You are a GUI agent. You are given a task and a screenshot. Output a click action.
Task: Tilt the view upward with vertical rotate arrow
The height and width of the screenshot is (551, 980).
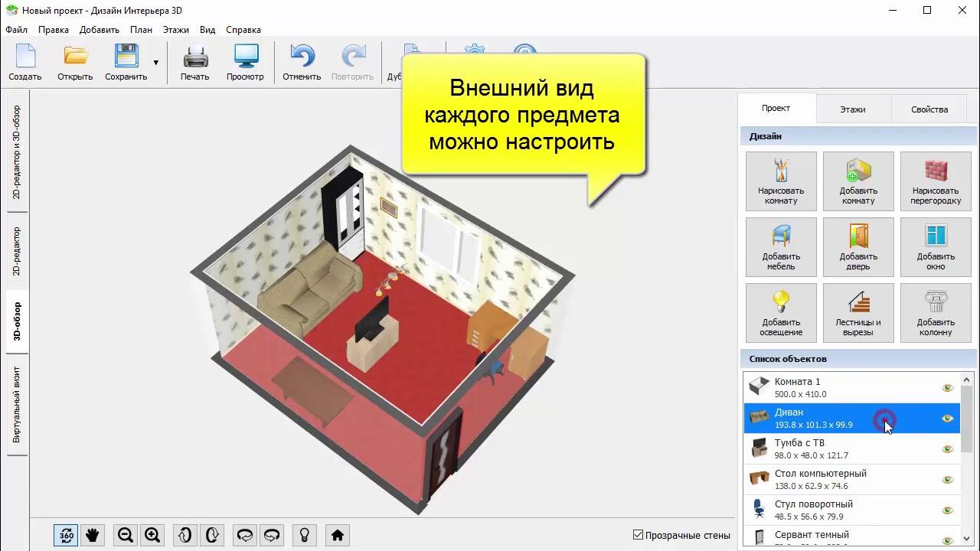point(185,535)
